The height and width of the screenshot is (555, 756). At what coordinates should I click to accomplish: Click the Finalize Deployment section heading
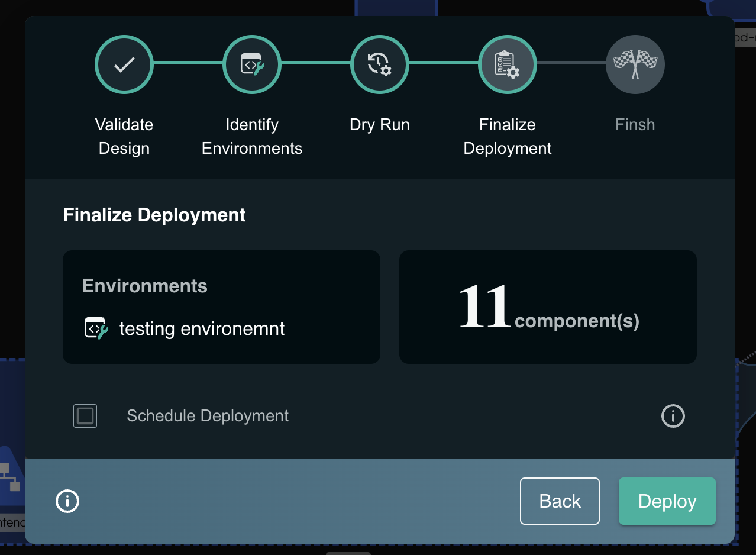click(154, 215)
